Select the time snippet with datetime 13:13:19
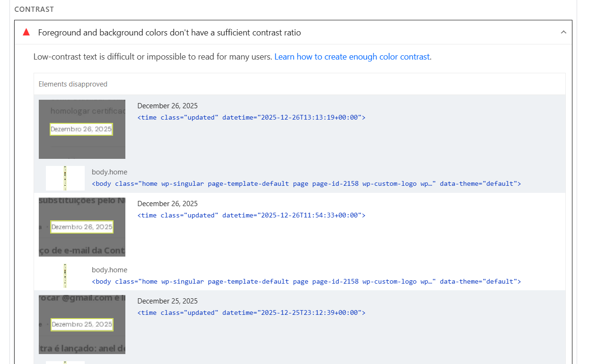This screenshot has height=364, width=597. coord(251,117)
